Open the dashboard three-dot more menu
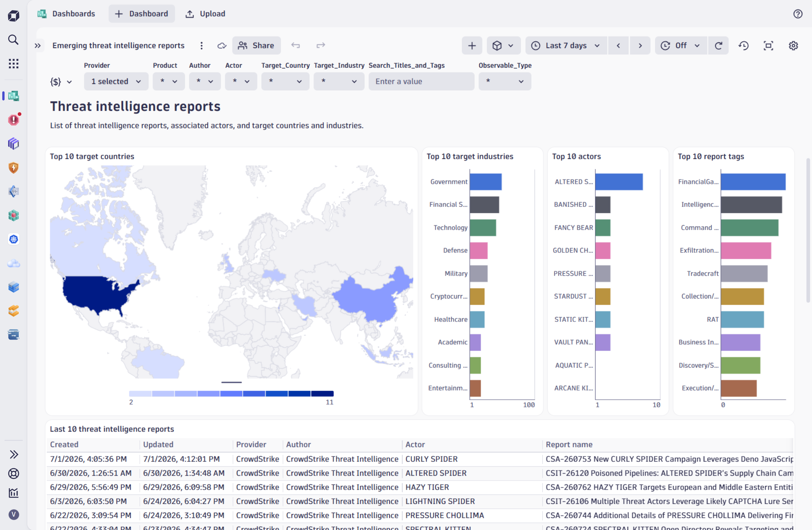Image resolution: width=812 pixels, height=530 pixels. coord(202,45)
